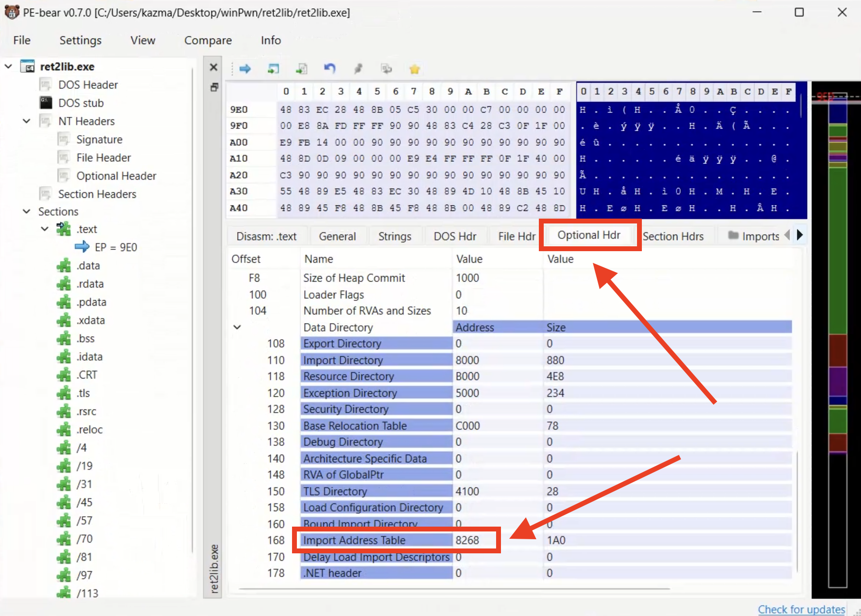Click the Check for updates link
This screenshot has width=861, height=616.
(x=801, y=609)
